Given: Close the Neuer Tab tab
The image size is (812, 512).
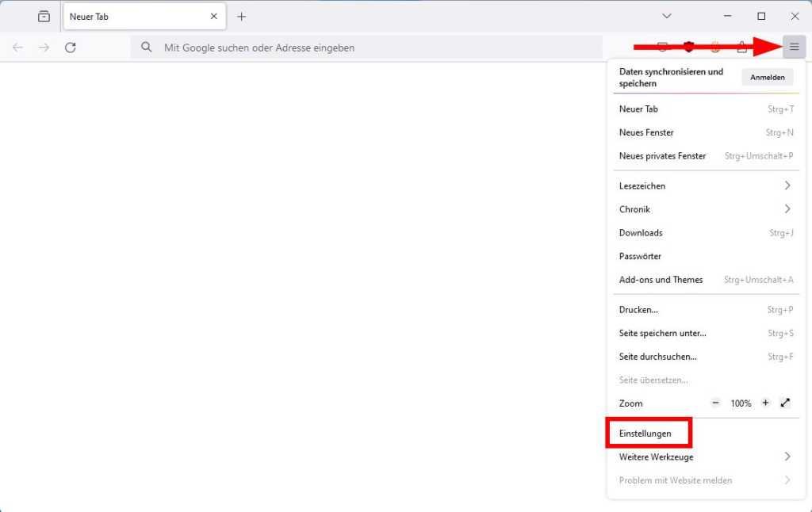Looking at the screenshot, I should point(213,17).
